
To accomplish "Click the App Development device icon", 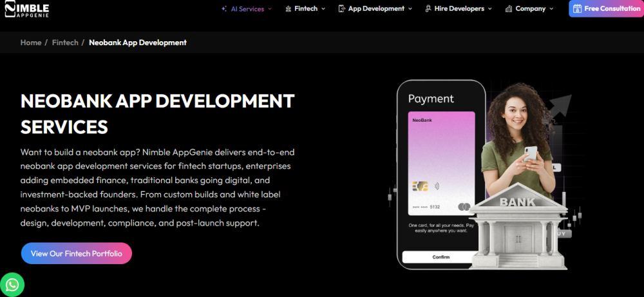I will point(341,8).
